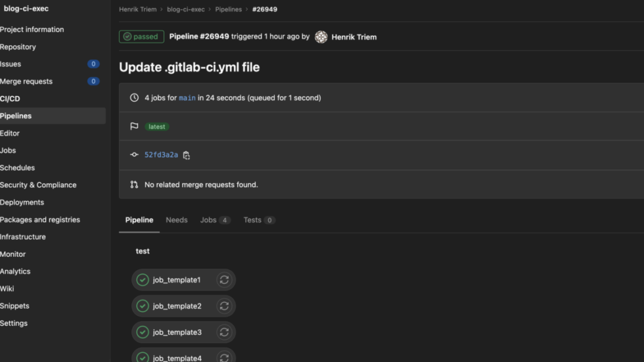Open Wiki in sidebar

[7, 288]
